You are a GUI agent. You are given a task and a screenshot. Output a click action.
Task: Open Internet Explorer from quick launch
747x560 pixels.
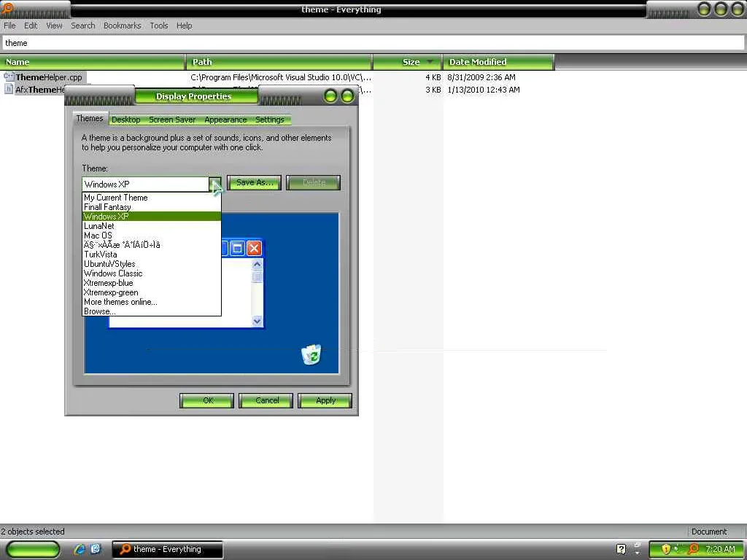pyautogui.click(x=80, y=549)
